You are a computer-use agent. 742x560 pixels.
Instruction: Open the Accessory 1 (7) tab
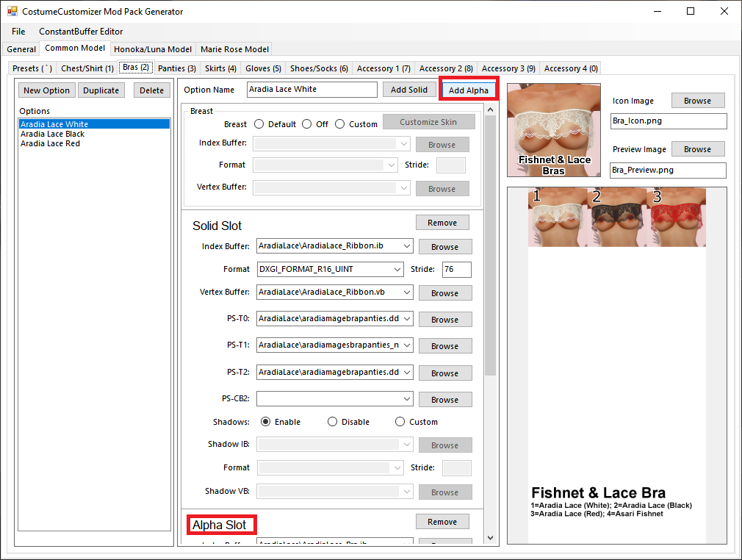pyautogui.click(x=383, y=68)
